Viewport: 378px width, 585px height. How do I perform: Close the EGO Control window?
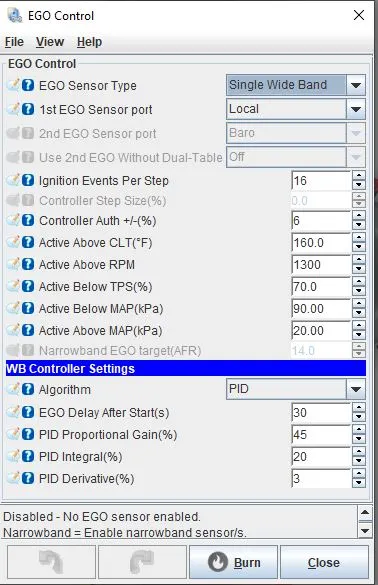(359, 15)
